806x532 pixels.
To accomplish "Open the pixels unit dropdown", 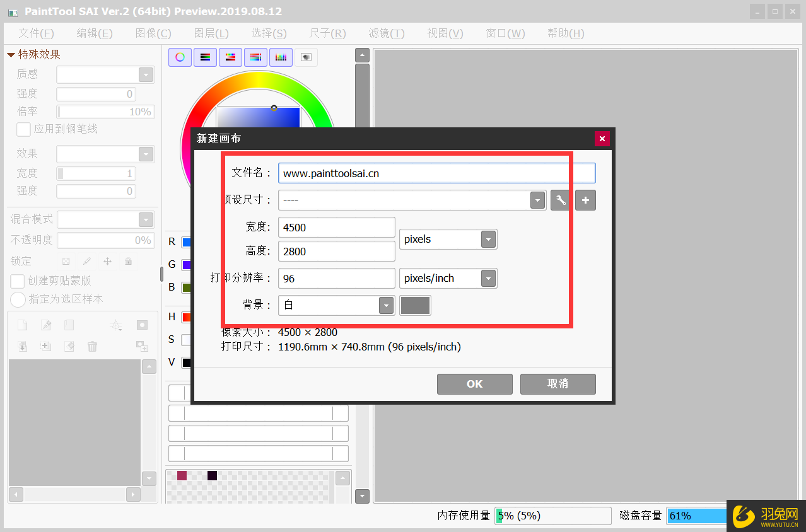I will pyautogui.click(x=488, y=240).
